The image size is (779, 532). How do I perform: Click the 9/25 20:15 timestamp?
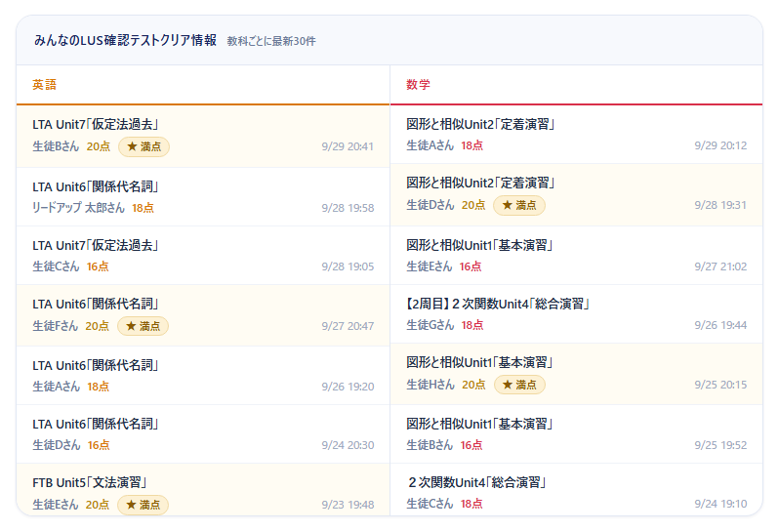[720, 385]
